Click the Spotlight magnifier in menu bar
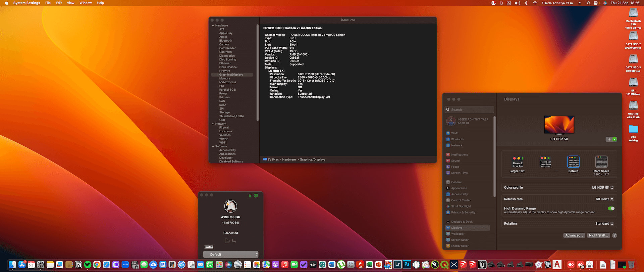Screen dimensions: 644x272 [x=588, y=3]
